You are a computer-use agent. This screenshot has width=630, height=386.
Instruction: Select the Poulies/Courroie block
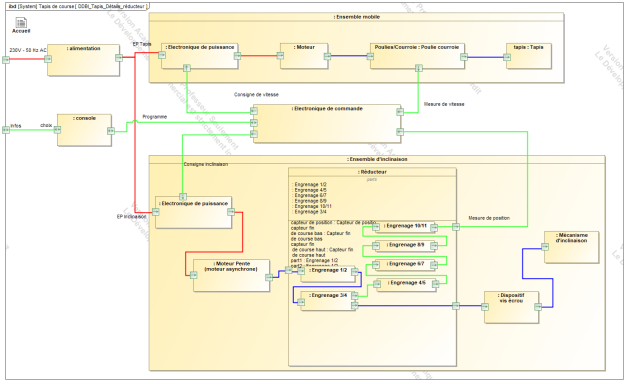pyautogui.click(x=417, y=56)
